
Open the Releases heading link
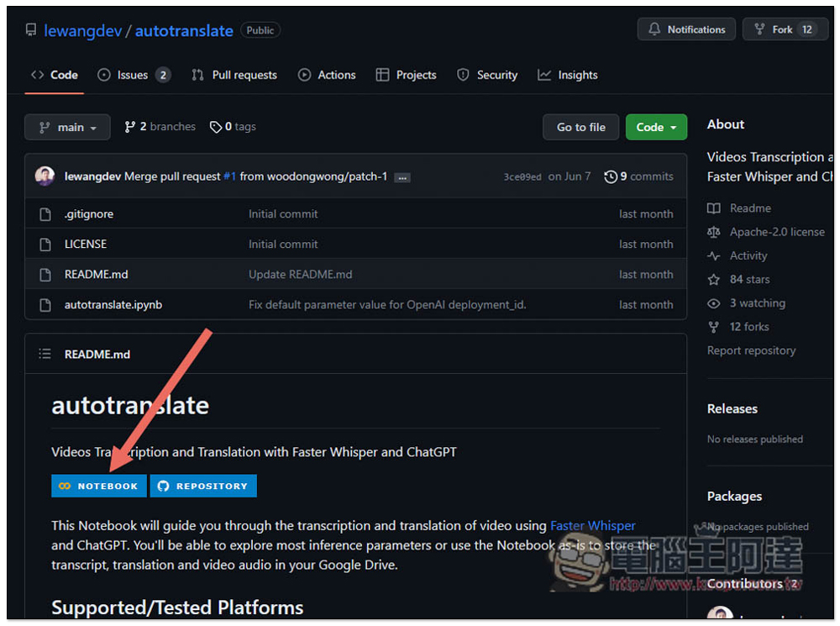732,408
